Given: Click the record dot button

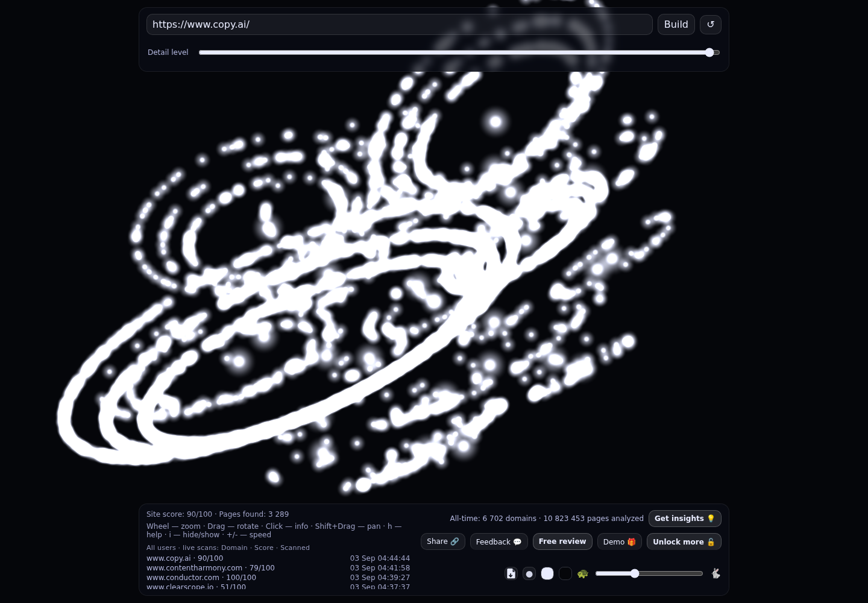Looking at the screenshot, I should point(529,573).
